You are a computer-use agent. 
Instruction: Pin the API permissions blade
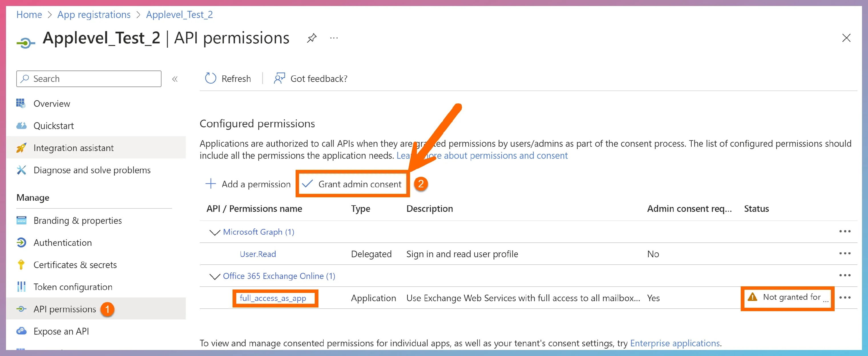[312, 38]
